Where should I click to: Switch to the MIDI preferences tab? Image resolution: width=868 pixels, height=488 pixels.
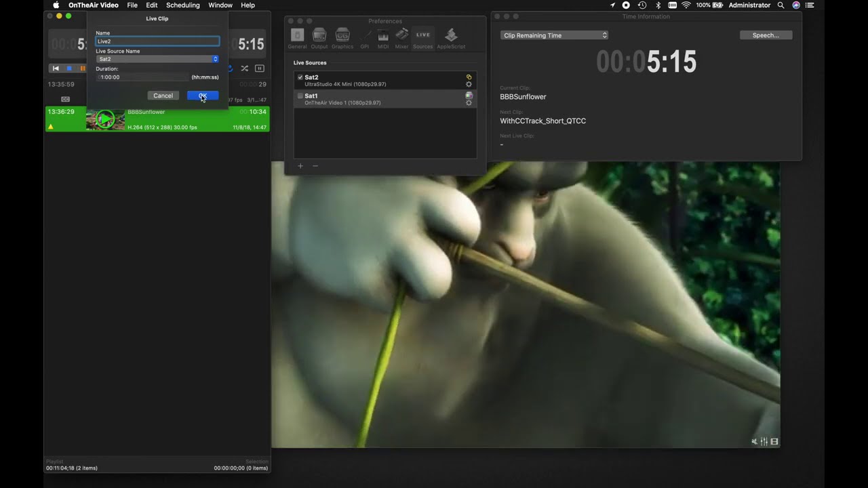(x=383, y=39)
